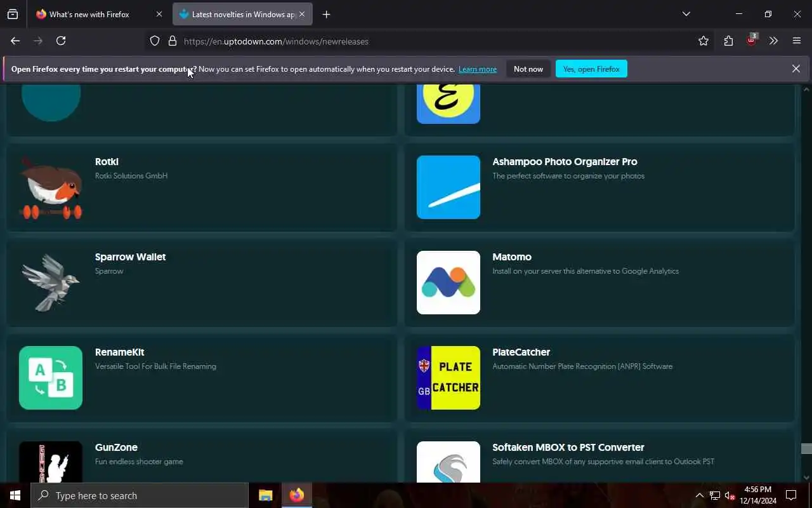This screenshot has width=812, height=508.
Task: Click text 'Versatile Tool For Bulk File Renaming'
Action: pos(155,366)
